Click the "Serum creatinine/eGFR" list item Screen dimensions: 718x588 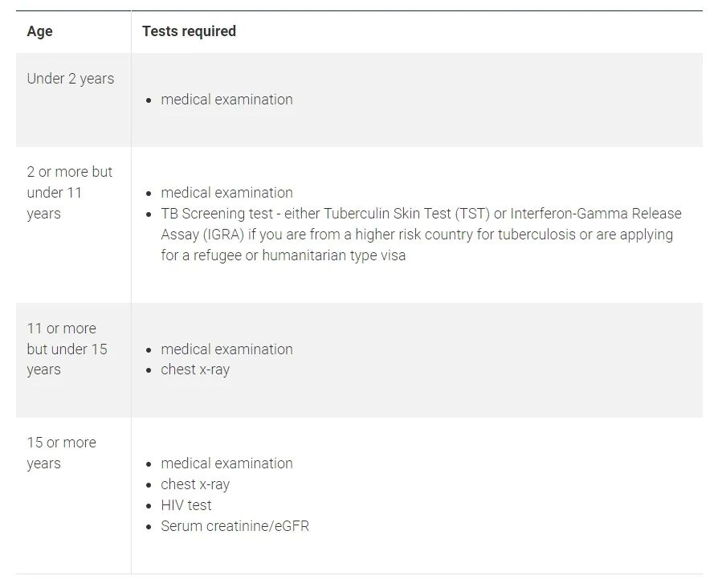click(235, 526)
